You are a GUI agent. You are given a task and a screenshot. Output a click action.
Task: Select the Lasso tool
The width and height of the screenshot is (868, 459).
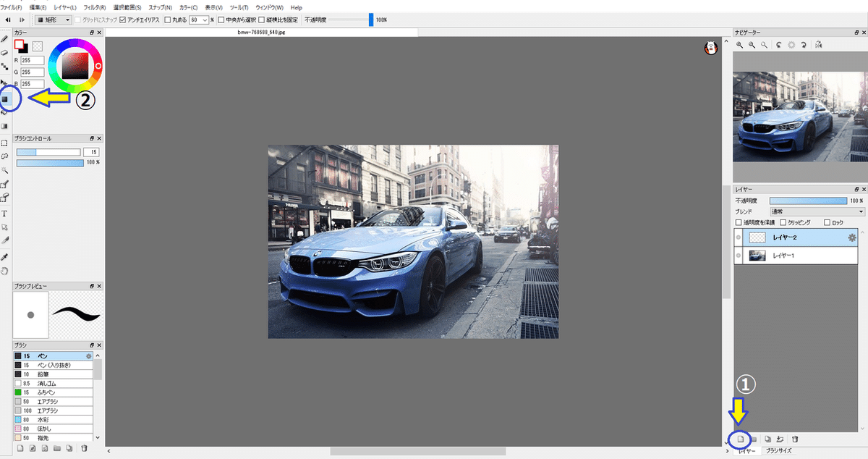5,156
